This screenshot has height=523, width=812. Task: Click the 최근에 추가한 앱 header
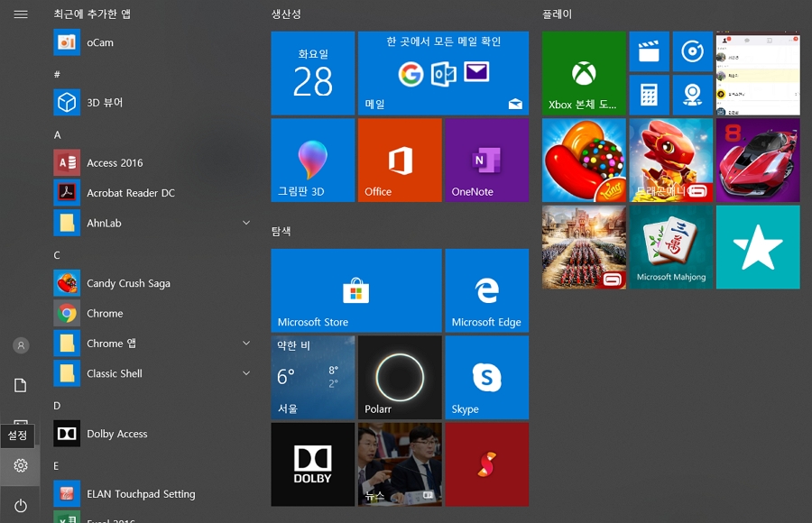(x=92, y=14)
